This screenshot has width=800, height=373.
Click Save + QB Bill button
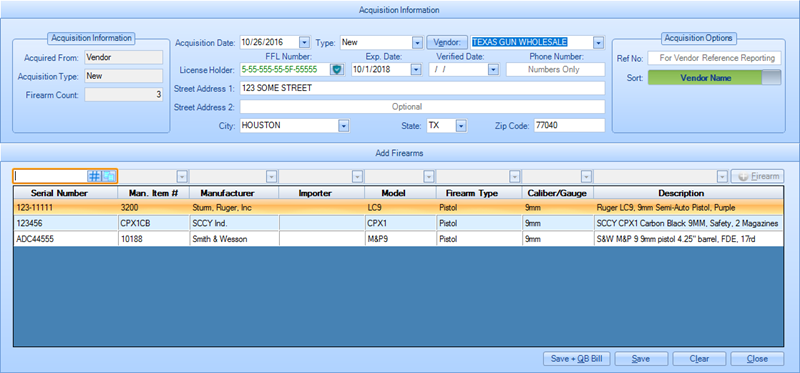click(x=577, y=359)
